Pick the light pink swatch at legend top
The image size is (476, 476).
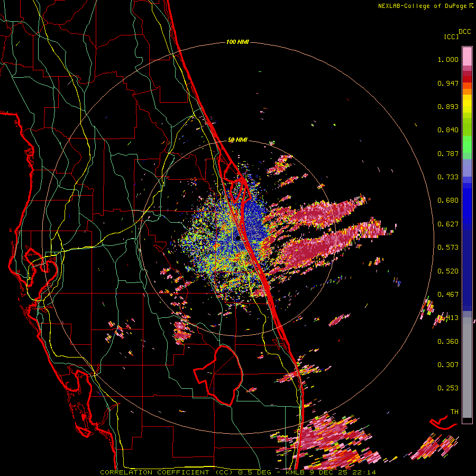pos(467,56)
